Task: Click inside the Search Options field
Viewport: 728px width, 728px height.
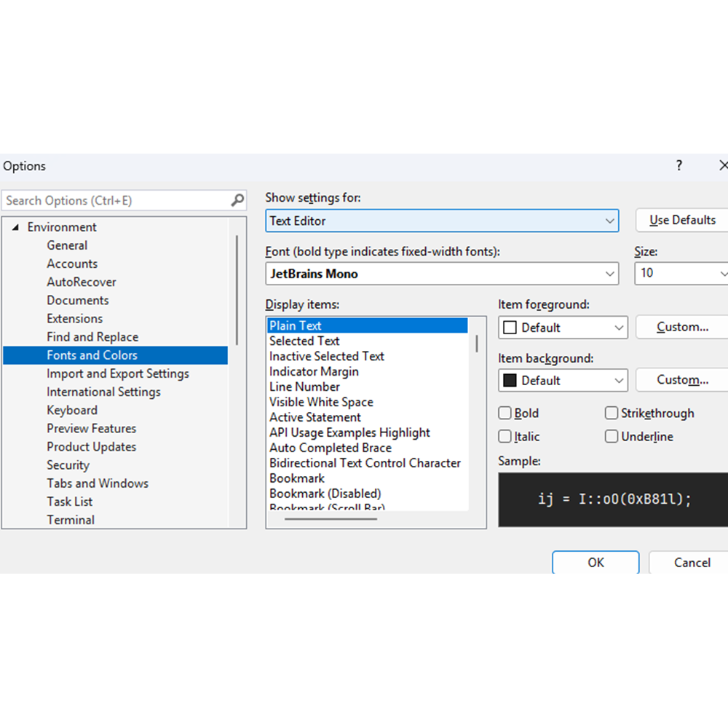Action: (x=116, y=200)
